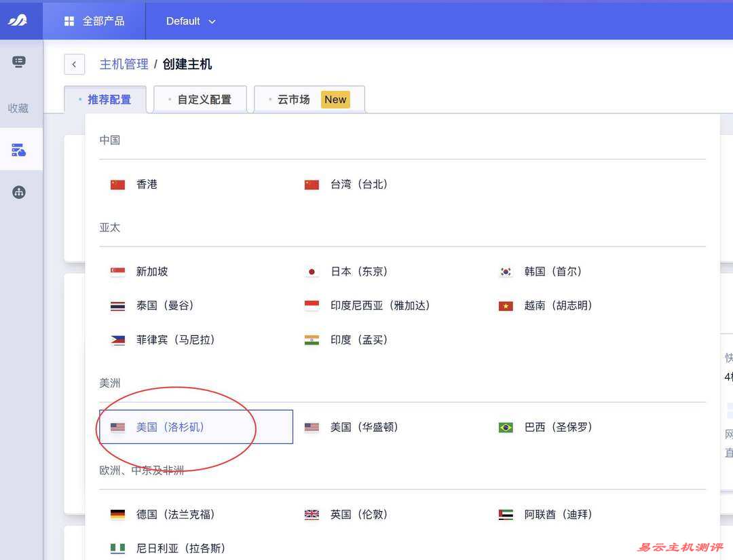Switch to the 自定义配置 tab
This screenshot has height=560, width=733.
click(x=200, y=99)
